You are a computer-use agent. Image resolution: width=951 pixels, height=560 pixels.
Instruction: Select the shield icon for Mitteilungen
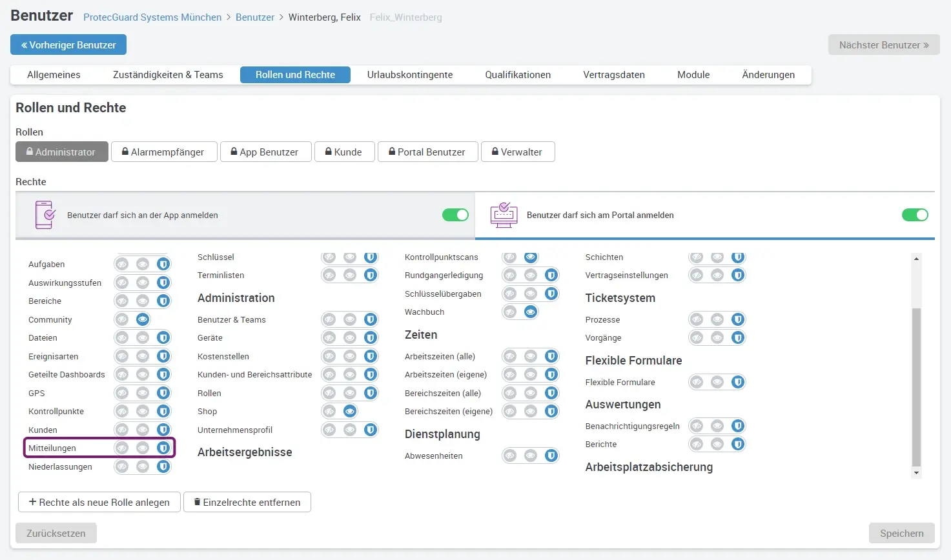[x=163, y=448]
